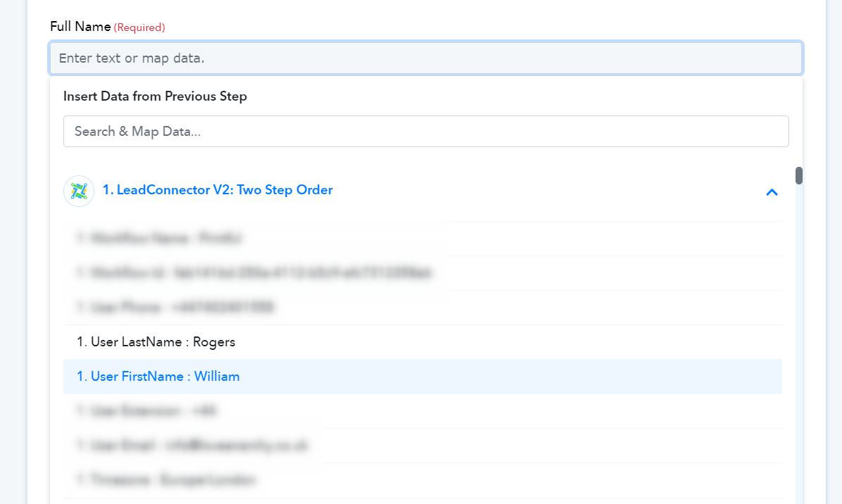Click the Insert Data from Previous Step heading
Viewport: 842px width, 504px height.
coord(155,96)
